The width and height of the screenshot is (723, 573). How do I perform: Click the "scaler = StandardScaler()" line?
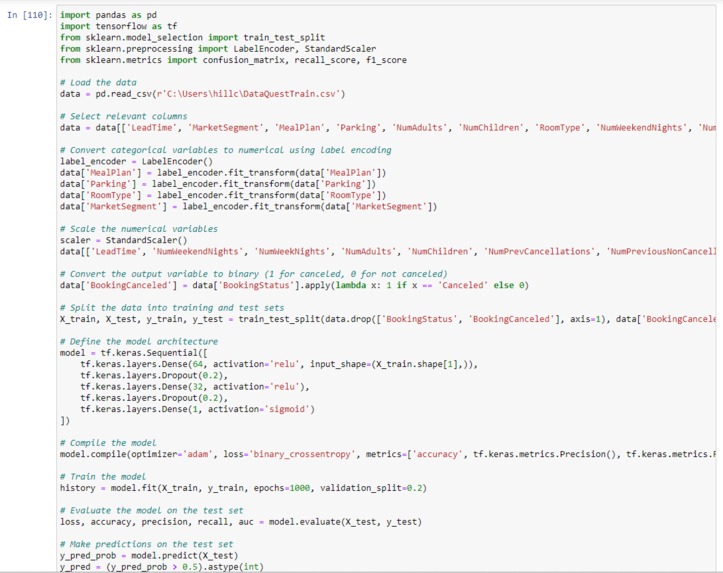[x=124, y=240]
